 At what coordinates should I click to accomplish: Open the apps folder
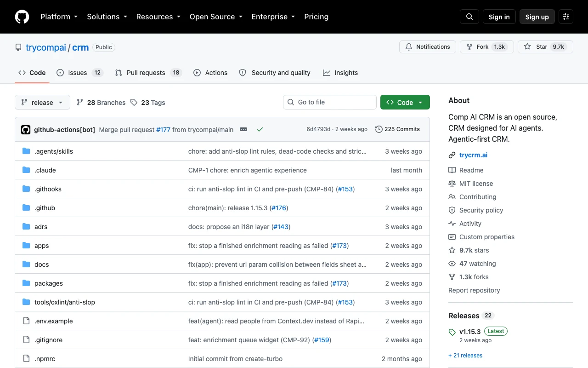(x=41, y=246)
